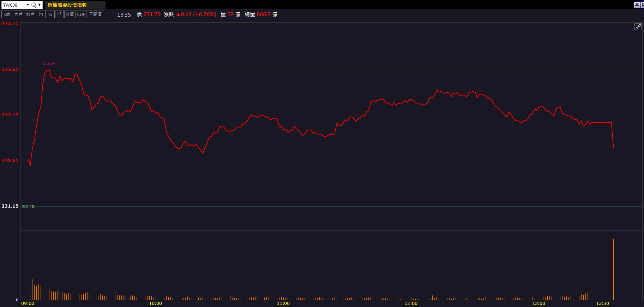The height and width of the screenshot is (307, 644).
Task: Click into the TWC00 symbol input field
Action: 14,5
